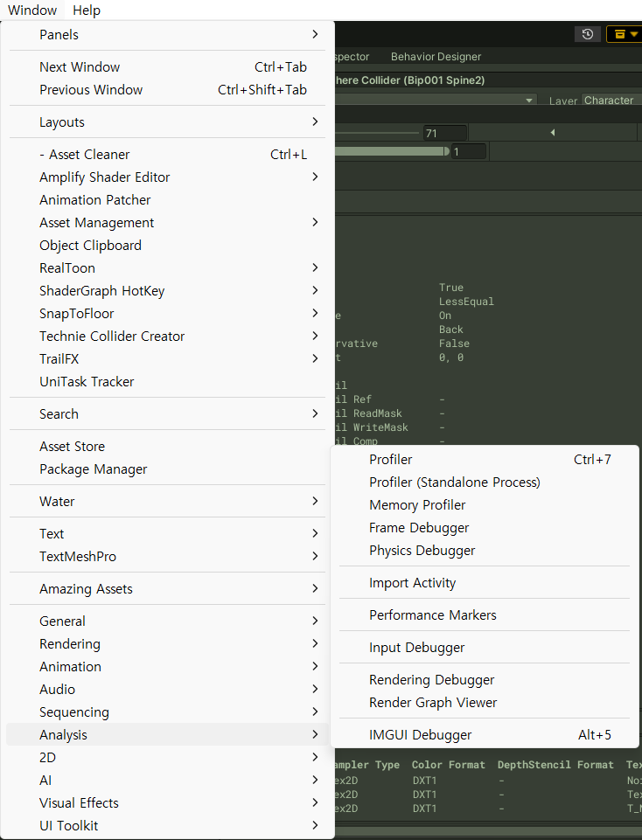Viewport: 642px width, 840px height.
Task: Expand the General submenu
Action: tap(167, 621)
